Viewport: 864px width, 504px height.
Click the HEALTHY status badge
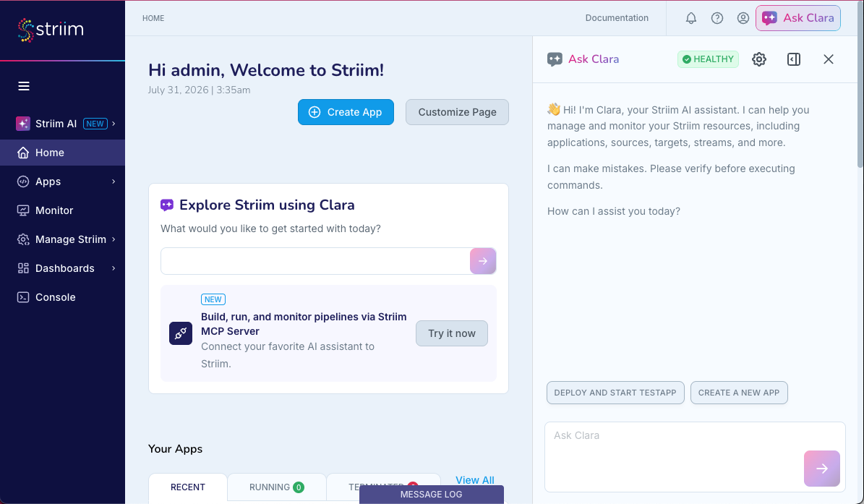[708, 59]
